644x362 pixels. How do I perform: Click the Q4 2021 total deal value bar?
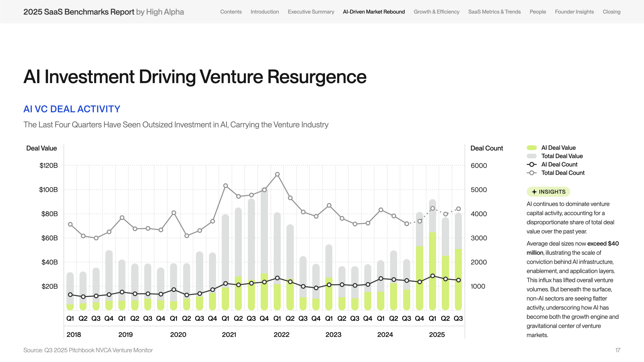[x=264, y=231]
